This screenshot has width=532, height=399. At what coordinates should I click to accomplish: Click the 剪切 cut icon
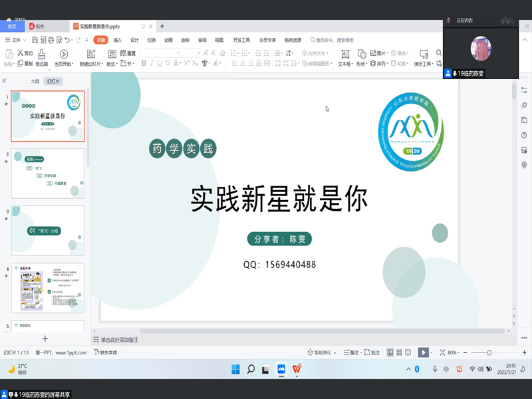pos(25,53)
